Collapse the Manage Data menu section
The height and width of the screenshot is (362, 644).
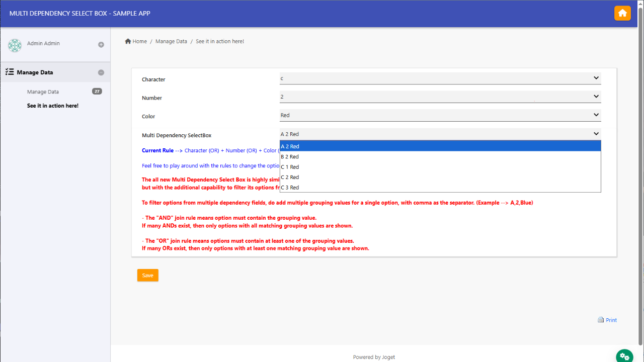[x=101, y=72]
